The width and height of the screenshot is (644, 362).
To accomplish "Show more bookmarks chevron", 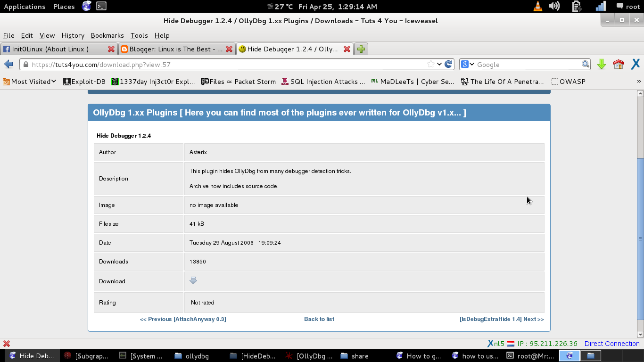I will (639, 82).
